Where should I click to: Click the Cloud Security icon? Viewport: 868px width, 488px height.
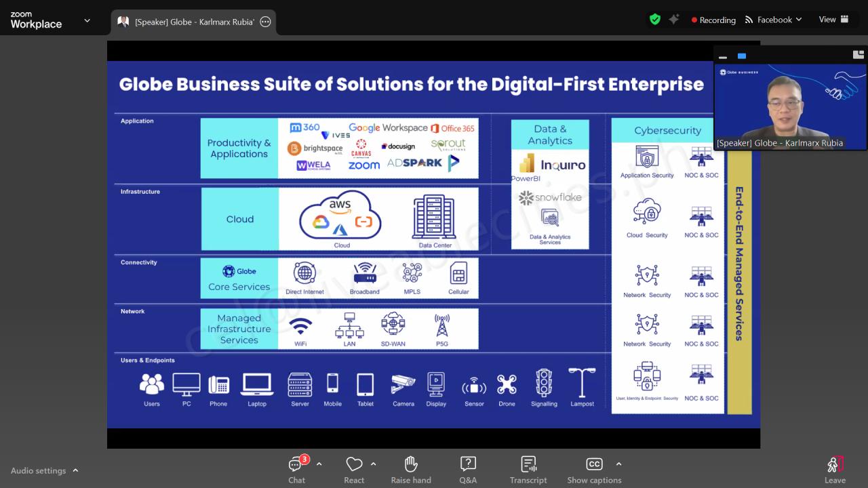[647, 211]
